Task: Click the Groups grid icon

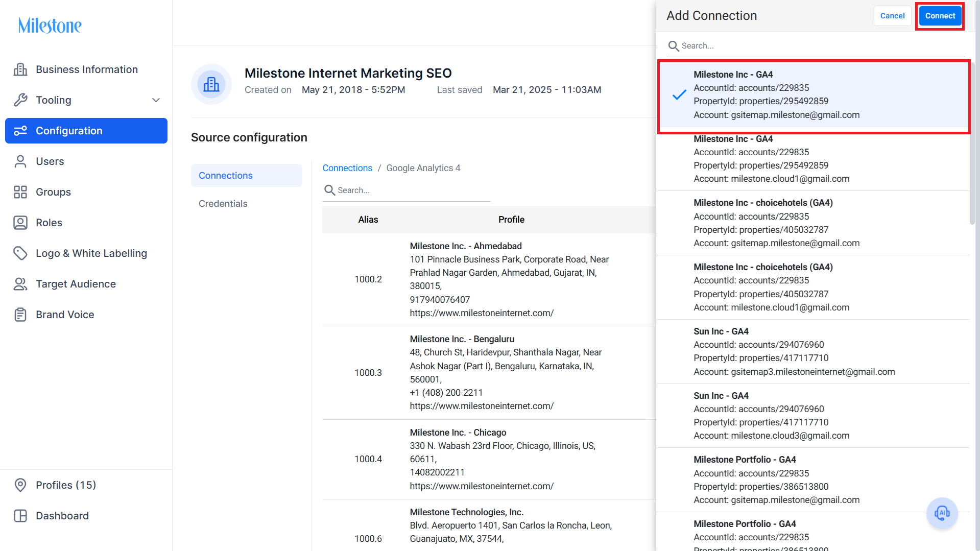Action: click(20, 192)
